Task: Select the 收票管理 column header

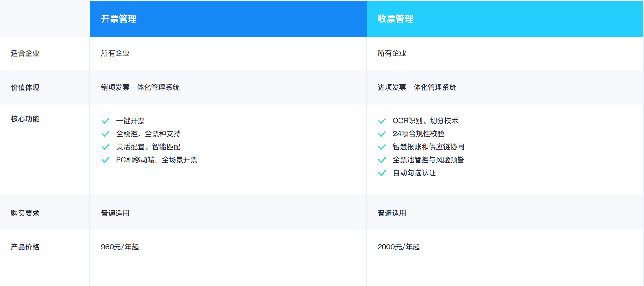Action: (x=395, y=19)
